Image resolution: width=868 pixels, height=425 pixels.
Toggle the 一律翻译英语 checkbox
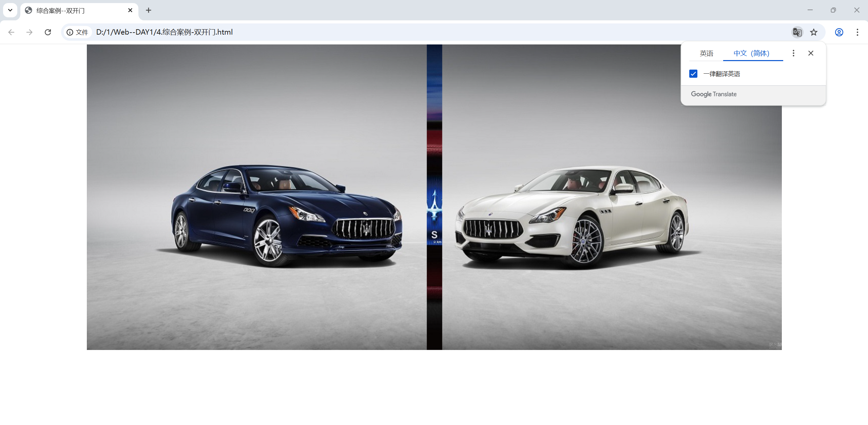coord(693,74)
